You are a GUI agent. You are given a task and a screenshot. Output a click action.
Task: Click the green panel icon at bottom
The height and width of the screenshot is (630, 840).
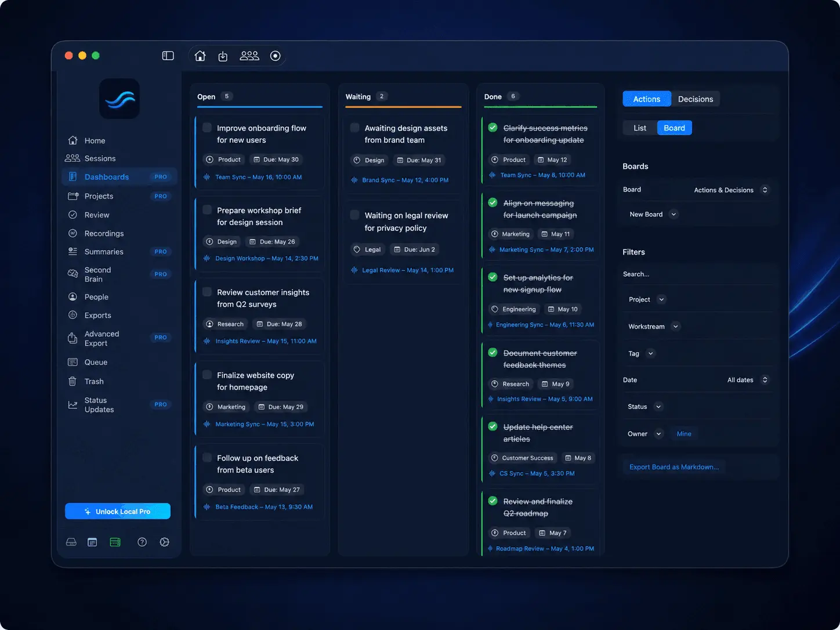115,542
